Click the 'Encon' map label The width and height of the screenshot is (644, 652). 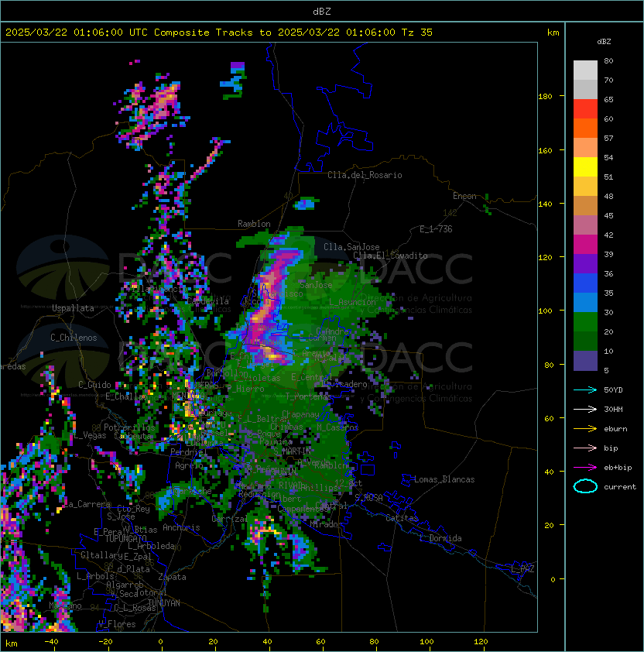coord(464,196)
